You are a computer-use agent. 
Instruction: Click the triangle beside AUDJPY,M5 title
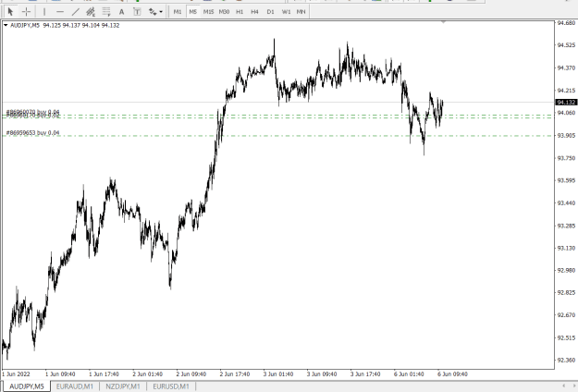click(x=6, y=25)
